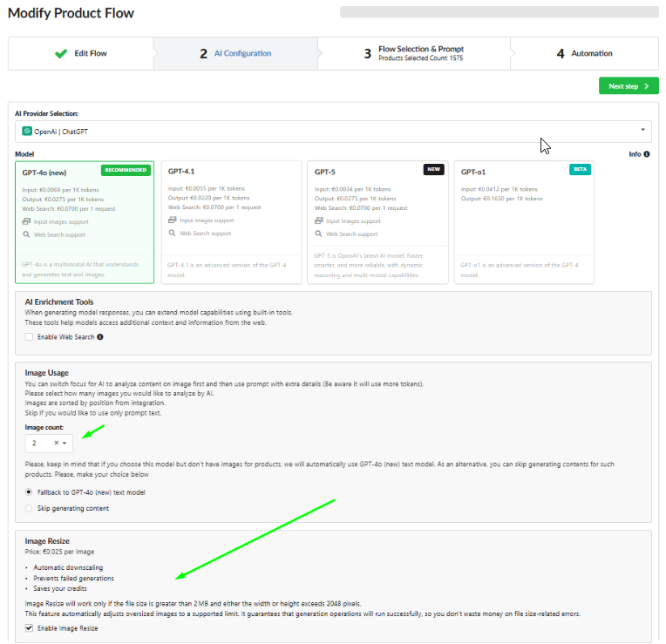
Task: Go to the Edit Flow step
Action: point(81,53)
